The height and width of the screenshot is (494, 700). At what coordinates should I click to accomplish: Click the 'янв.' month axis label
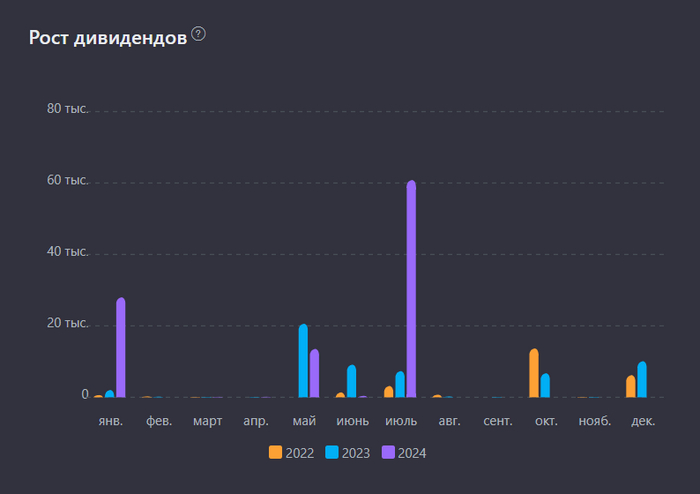click(x=111, y=421)
